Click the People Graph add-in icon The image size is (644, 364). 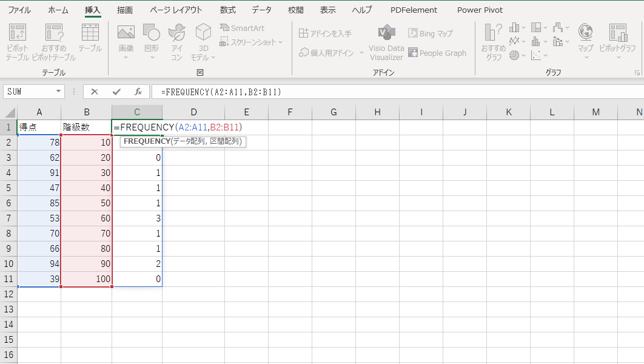437,53
